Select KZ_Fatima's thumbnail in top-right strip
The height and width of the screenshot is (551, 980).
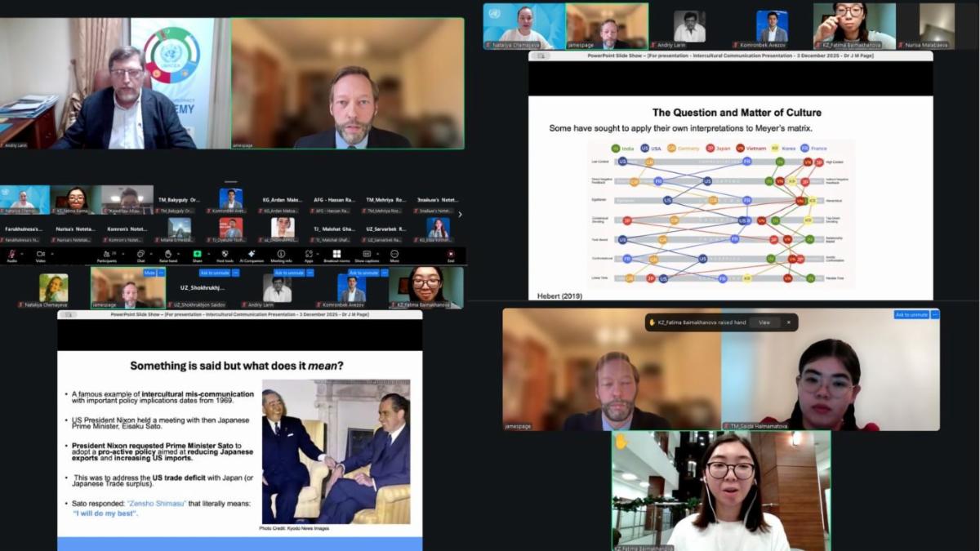pyautogui.click(x=854, y=26)
